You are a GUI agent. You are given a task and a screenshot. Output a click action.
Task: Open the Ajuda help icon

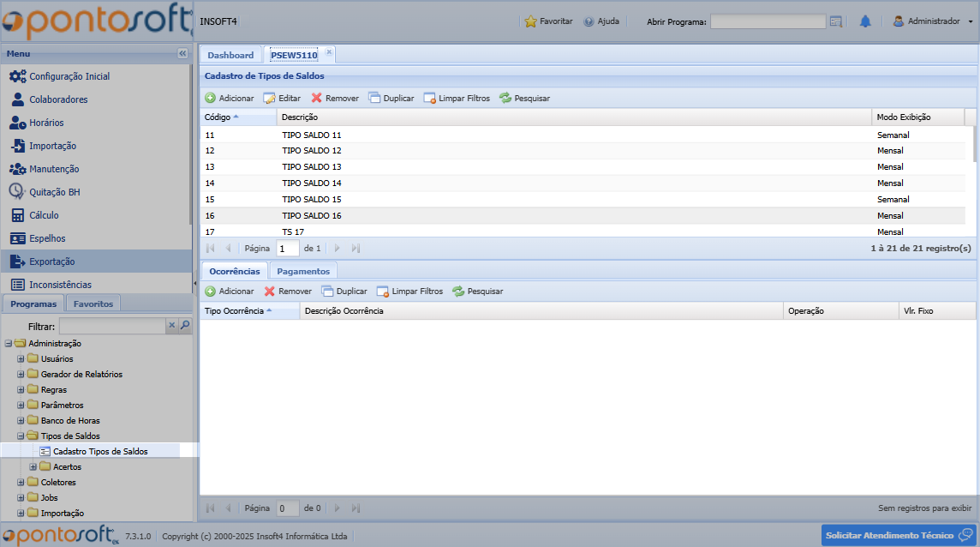[589, 21]
